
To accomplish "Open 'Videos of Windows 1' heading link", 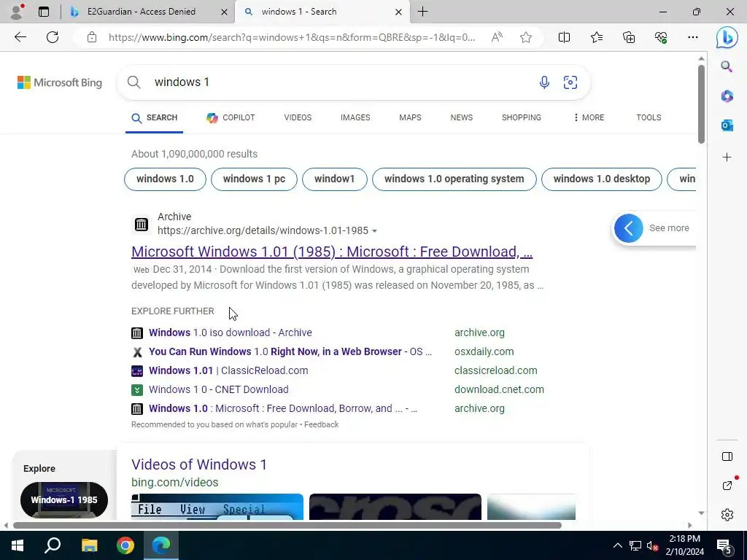I will coord(199,464).
